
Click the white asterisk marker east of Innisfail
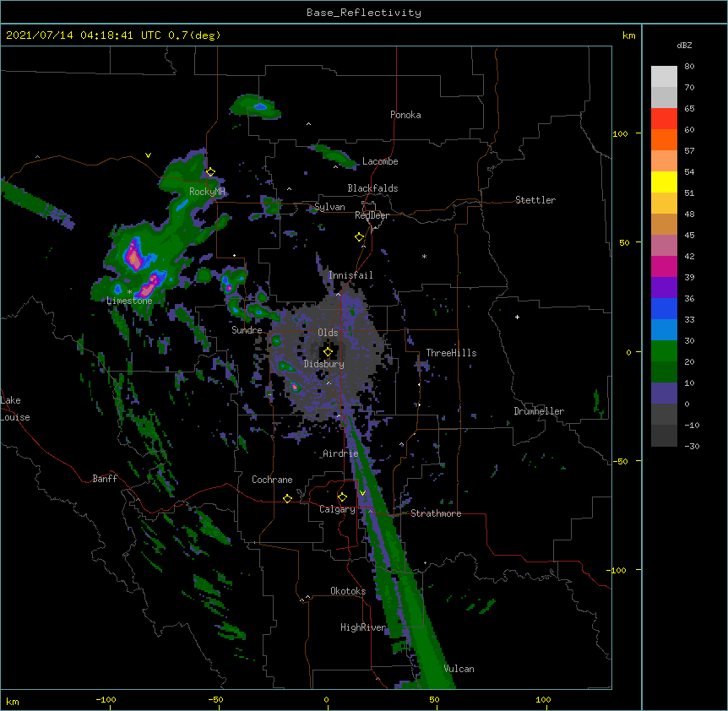point(424,256)
